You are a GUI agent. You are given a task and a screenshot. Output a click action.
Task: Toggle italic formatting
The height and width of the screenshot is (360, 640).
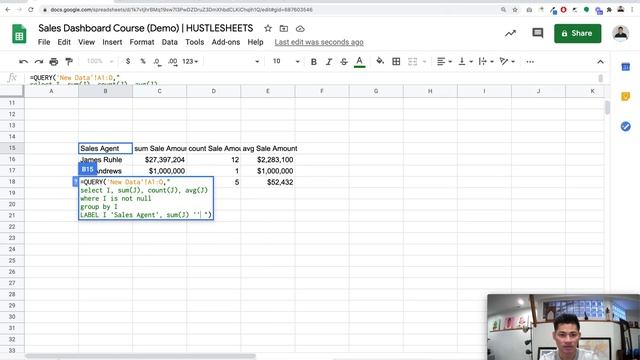pos(329,62)
